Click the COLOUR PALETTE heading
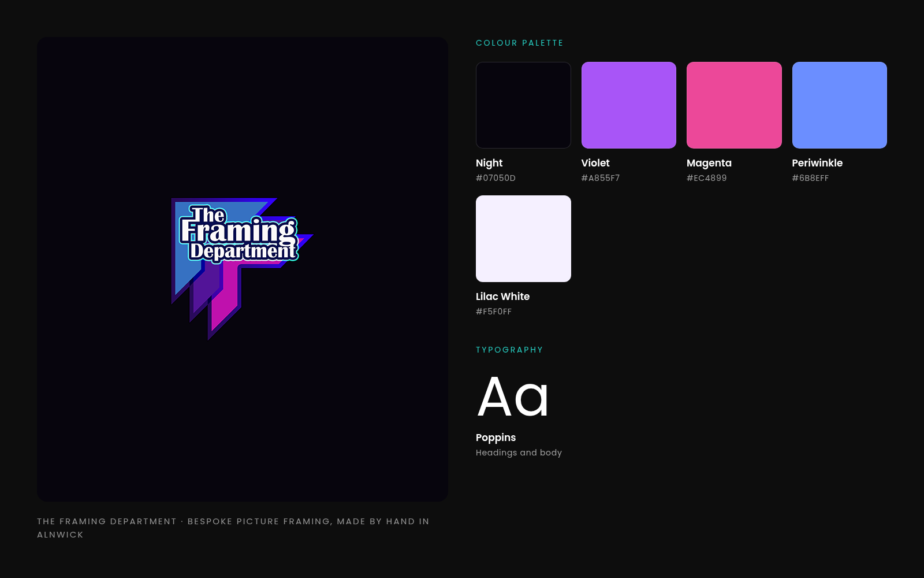Image resolution: width=924 pixels, height=578 pixels. click(519, 43)
